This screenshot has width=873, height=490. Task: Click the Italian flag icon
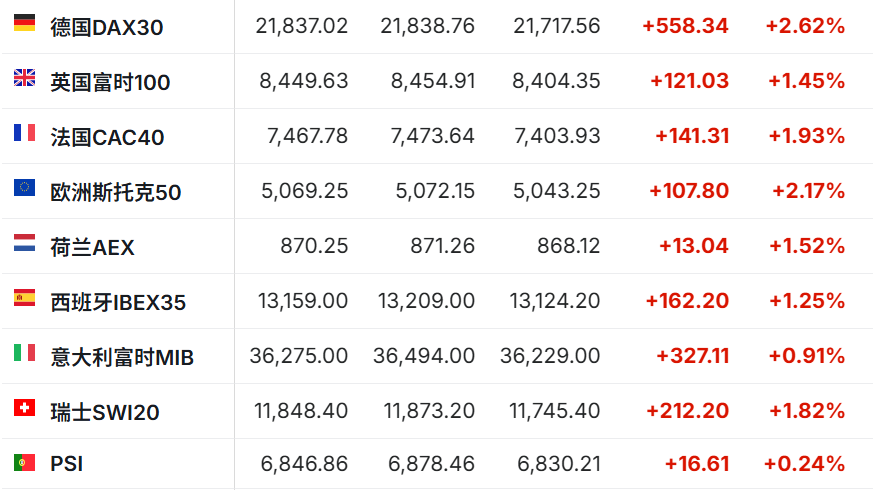point(24,352)
